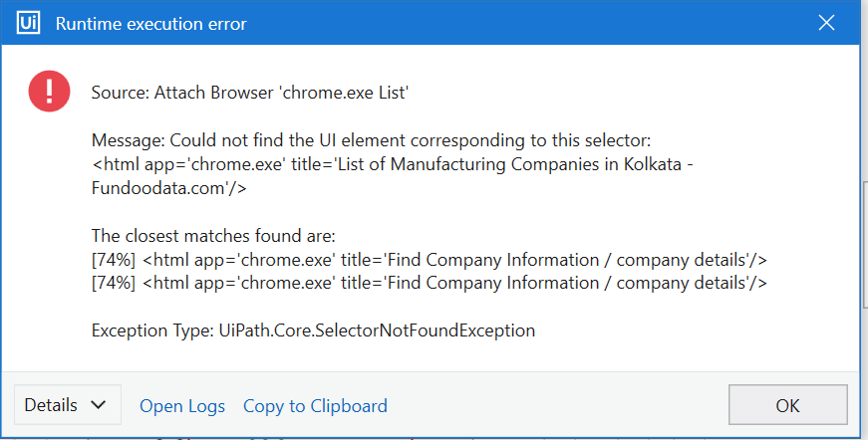Click the 'UiPath.Core.SelectorNotFoundException' class name

coord(378,330)
